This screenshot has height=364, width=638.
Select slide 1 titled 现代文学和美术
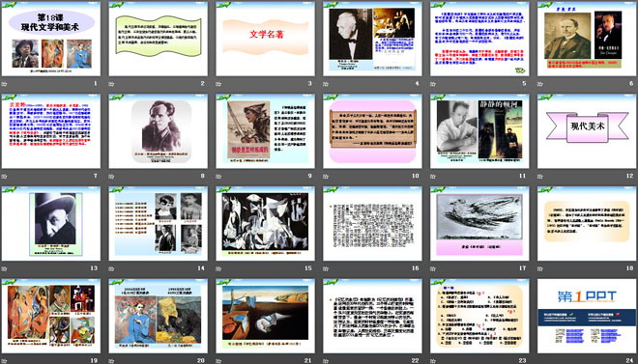tap(51, 39)
